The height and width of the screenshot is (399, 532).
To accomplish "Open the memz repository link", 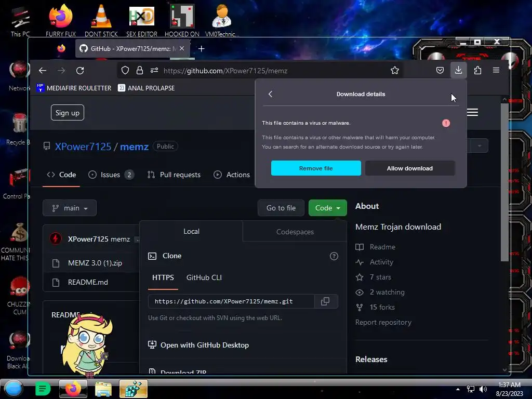I will point(135,147).
